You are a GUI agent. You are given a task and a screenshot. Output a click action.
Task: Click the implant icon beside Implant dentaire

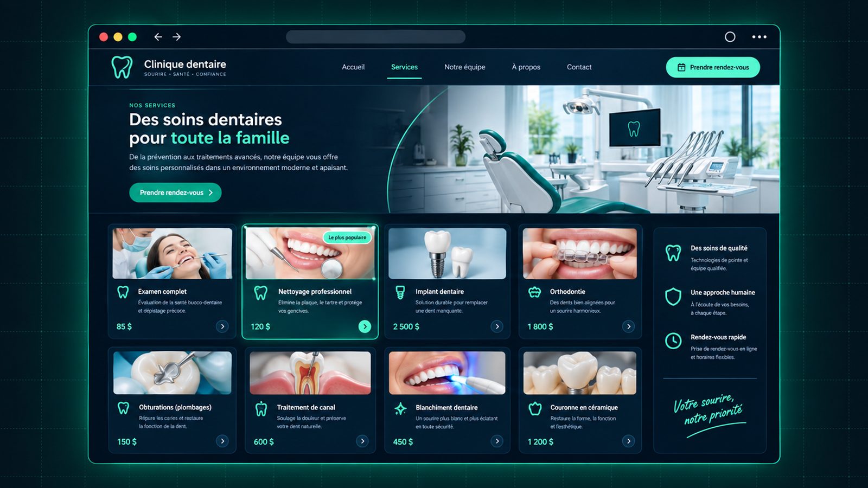400,293
